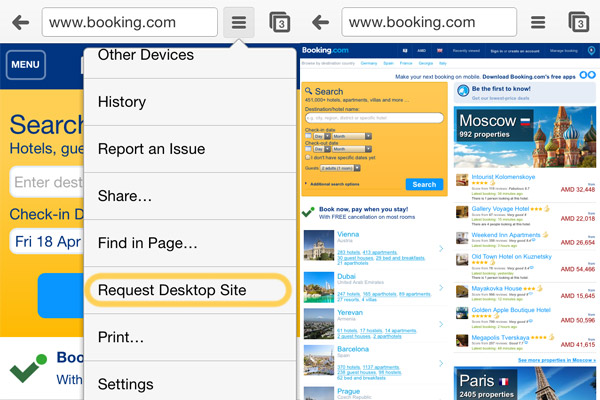Open History from the browser menu

pyautogui.click(x=190, y=102)
